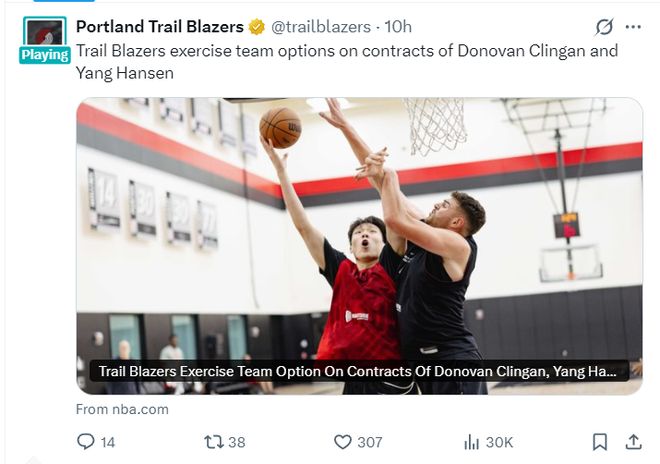
Task: Click the 38 reposts count
Action: tap(237, 442)
